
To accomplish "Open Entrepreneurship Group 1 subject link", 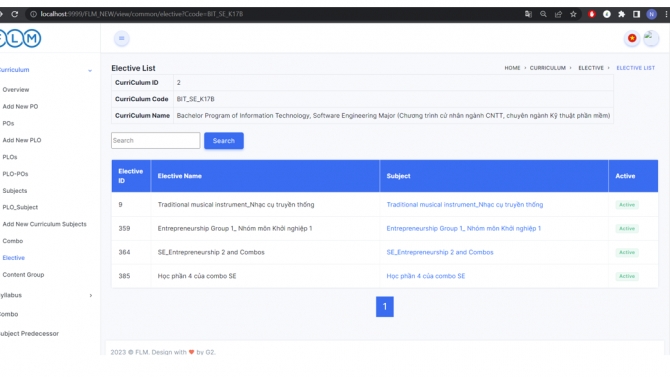I will coord(464,229).
